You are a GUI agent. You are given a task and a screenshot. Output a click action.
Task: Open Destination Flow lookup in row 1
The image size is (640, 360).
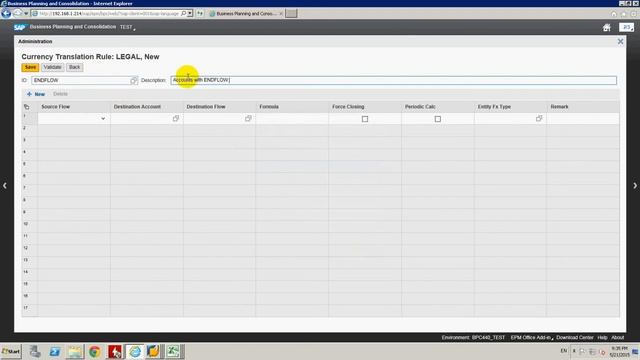[x=248, y=118]
